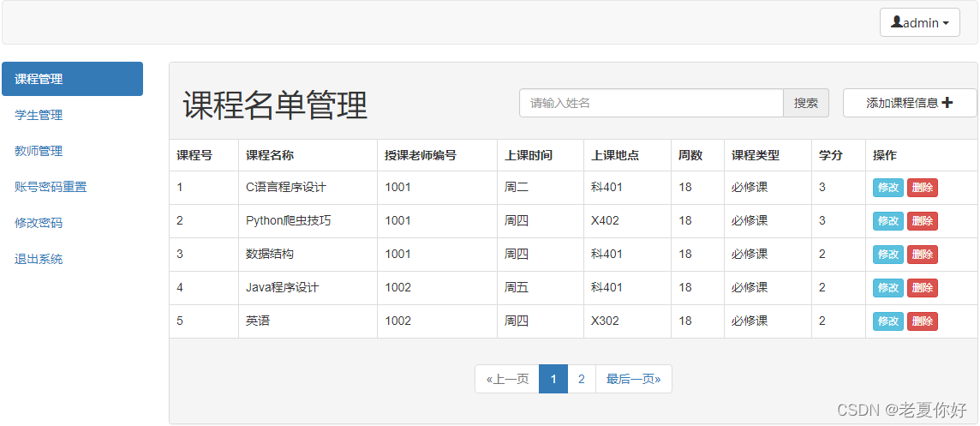Click 退出系统 to log out

(39, 259)
